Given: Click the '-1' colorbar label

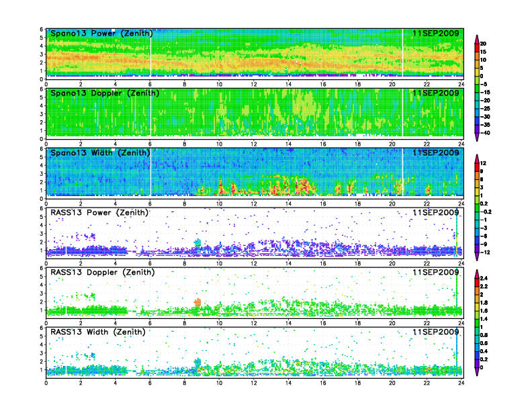Looking at the screenshot, I should (484, 220).
